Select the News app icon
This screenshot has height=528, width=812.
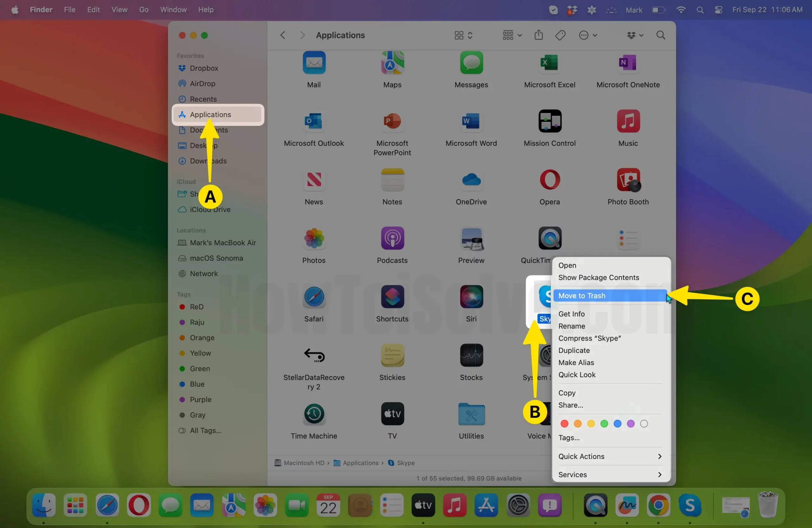tap(314, 180)
